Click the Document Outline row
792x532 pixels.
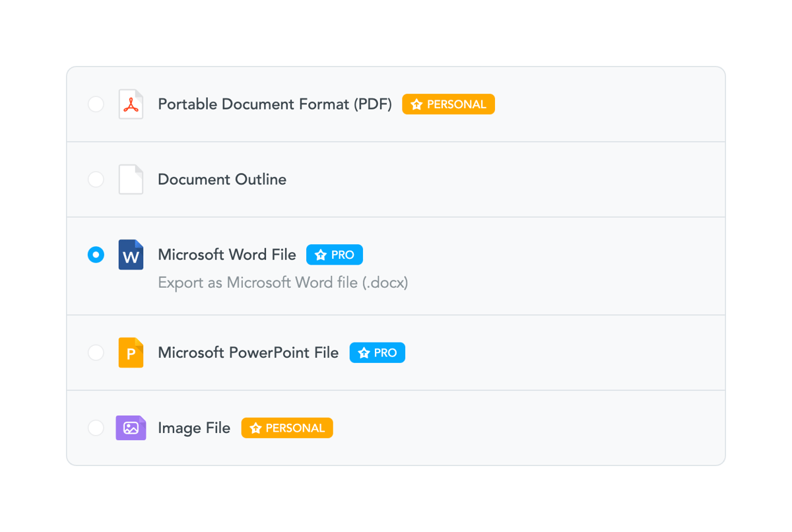pos(396,179)
